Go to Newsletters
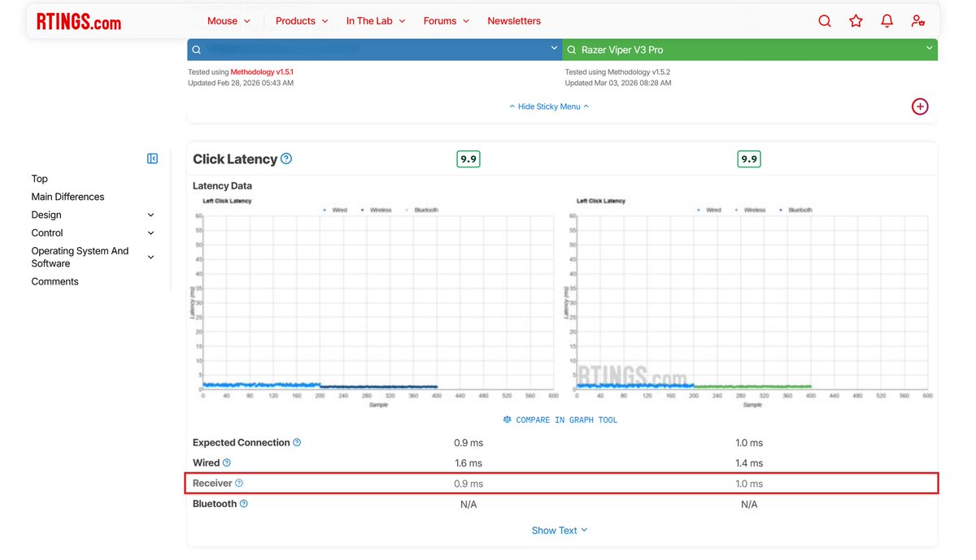 514,21
